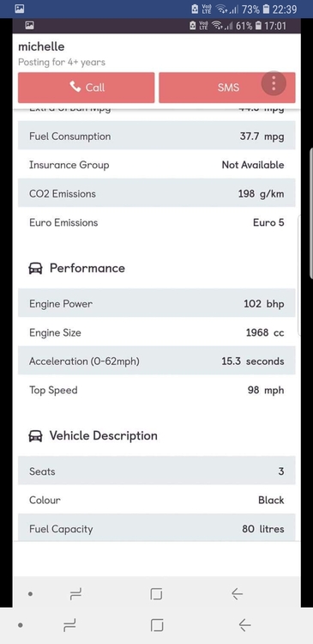This screenshot has height=644, width=313.
Task: Tap the inner home square button
Action: pyautogui.click(x=156, y=593)
